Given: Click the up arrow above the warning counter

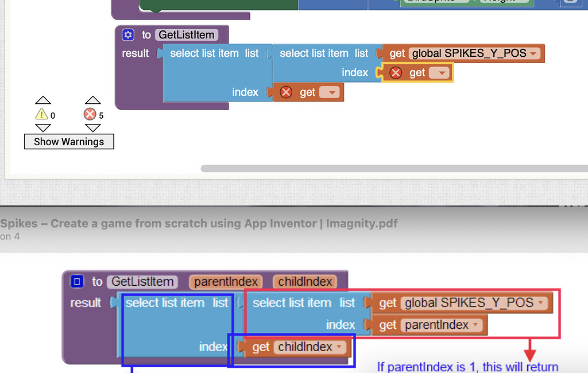Looking at the screenshot, I should tap(43, 99).
